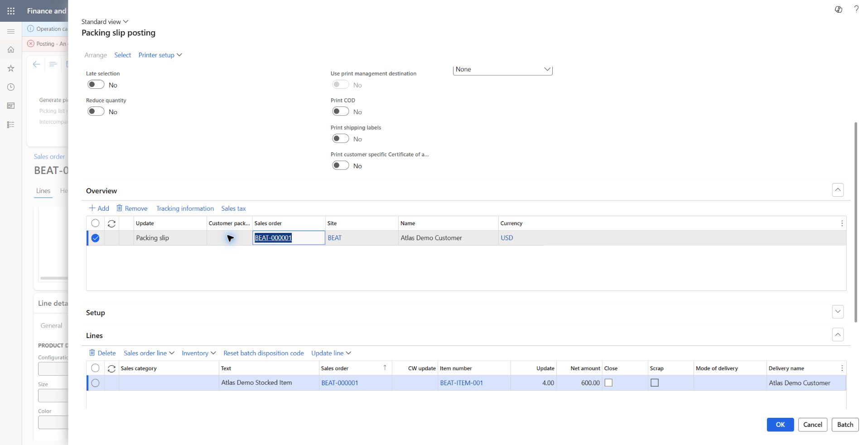This screenshot has width=868, height=445.
Task: Collapse the Lines section
Action: (838, 335)
